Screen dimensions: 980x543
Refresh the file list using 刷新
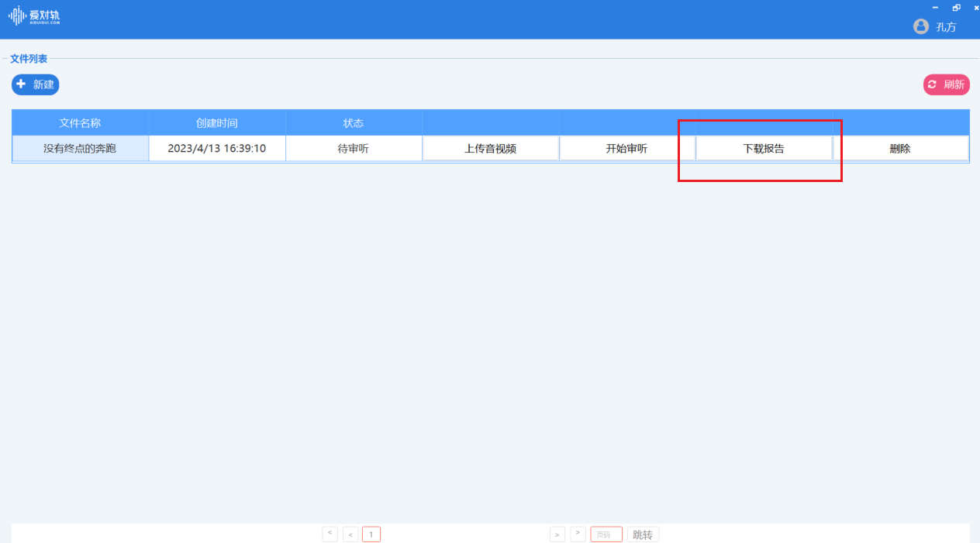pos(946,84)
